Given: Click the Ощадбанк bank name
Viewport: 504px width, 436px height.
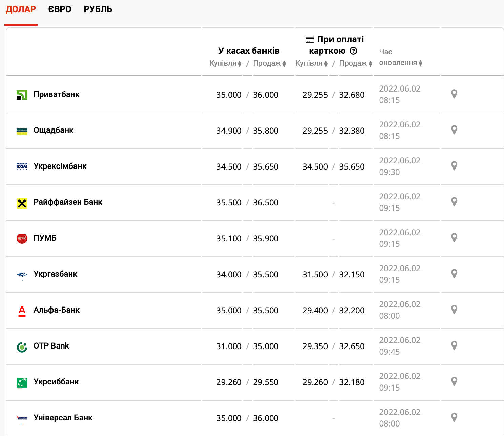Looking at the screenshot, I should coord(54,130).
